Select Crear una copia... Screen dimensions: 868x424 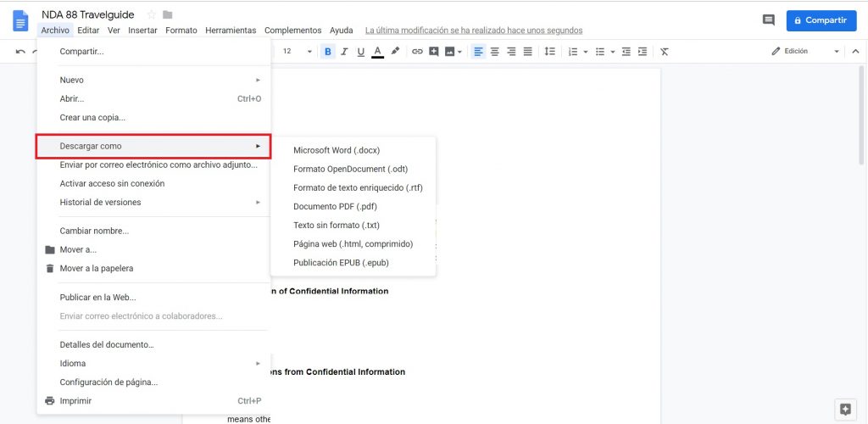click(x=154, y=117)
